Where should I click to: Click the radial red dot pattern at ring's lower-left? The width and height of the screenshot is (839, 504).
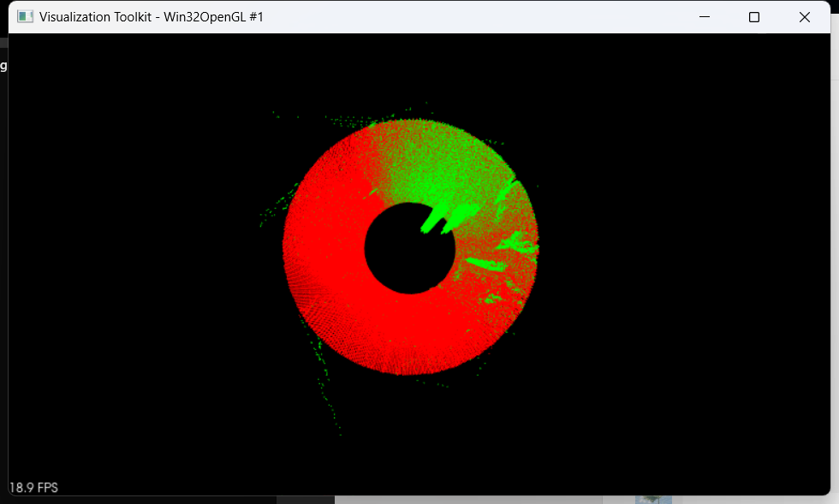point(317,317)
